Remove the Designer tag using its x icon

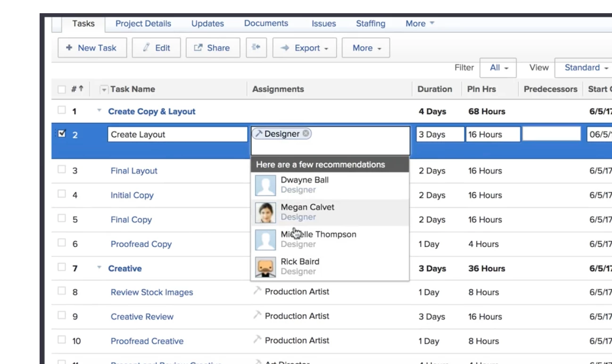click(306, 133)
